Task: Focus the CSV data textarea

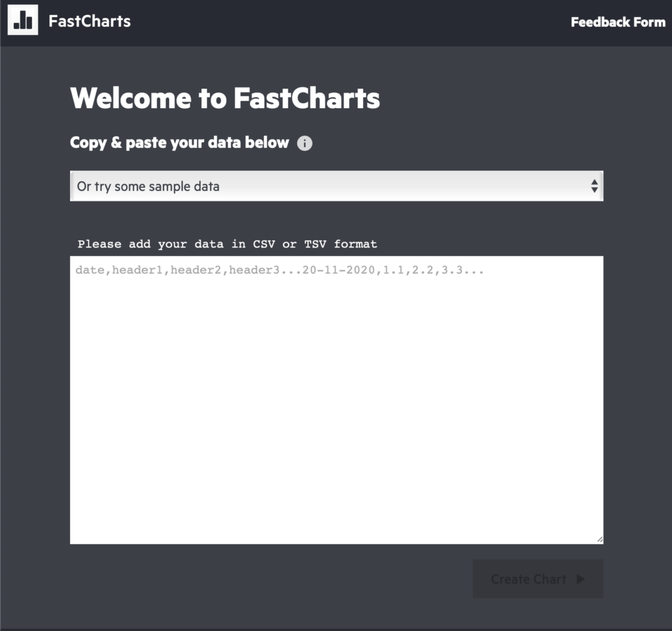Action: click(337, 400)
